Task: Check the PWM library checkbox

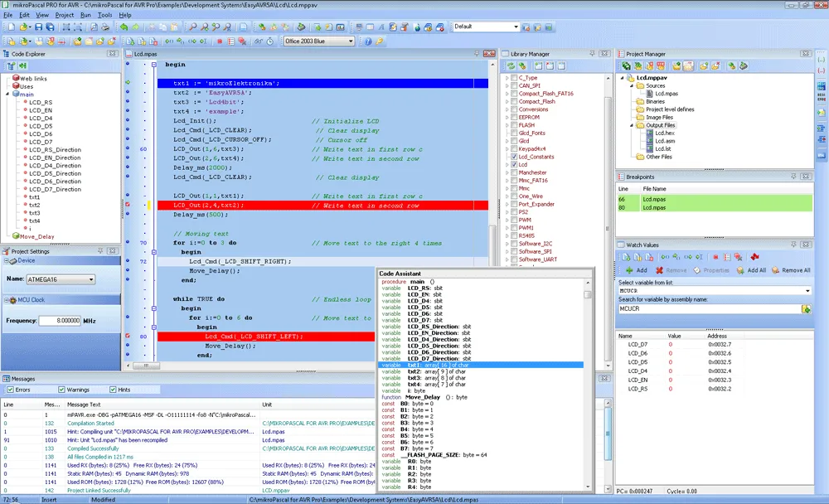Action: [x=514, y=220]
